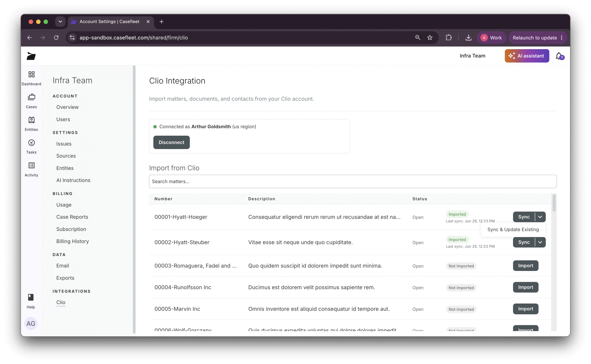
Task: Select 00001-Hyatt-Hoeger matter number
Action: (x=181, y=217)
